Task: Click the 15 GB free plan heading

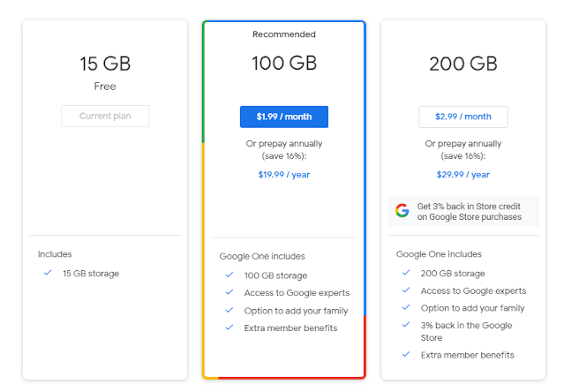Action: tap(105, 64)
